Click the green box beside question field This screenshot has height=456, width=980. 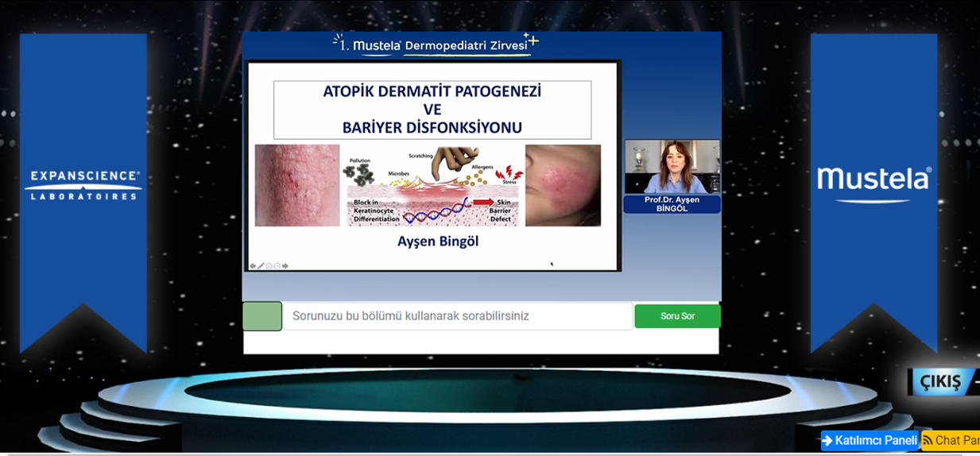pos(262,316)
